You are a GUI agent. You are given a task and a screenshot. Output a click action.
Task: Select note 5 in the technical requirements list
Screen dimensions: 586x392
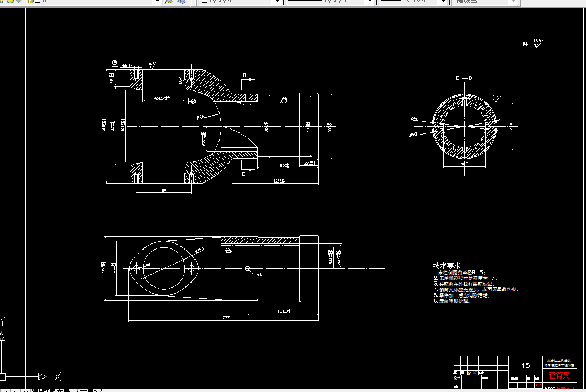point(461,295)
